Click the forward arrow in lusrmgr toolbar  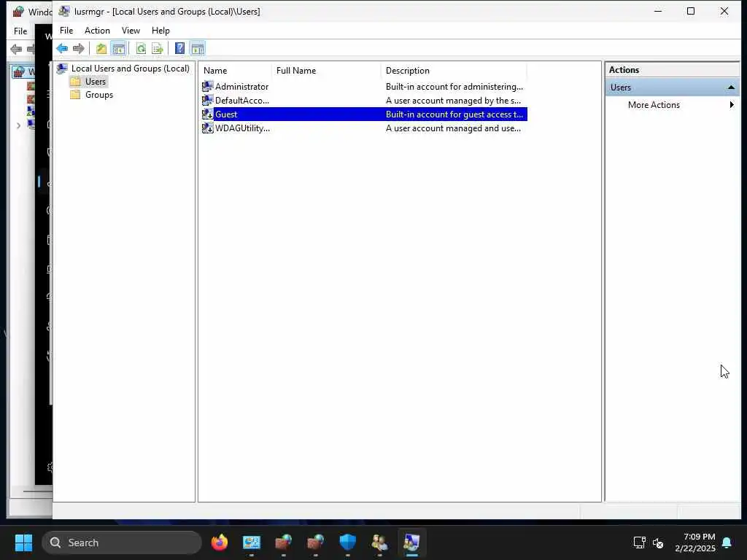click(x=79, y=48)
